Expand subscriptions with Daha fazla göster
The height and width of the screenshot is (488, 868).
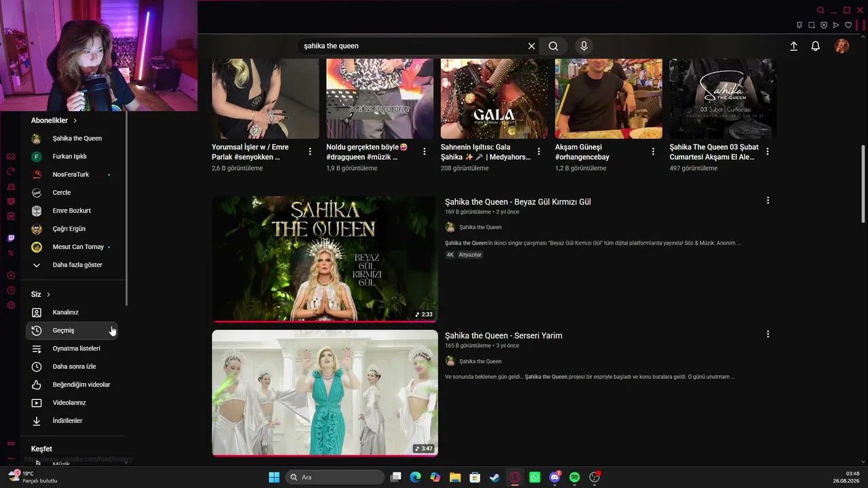click(x=73, y=265)
